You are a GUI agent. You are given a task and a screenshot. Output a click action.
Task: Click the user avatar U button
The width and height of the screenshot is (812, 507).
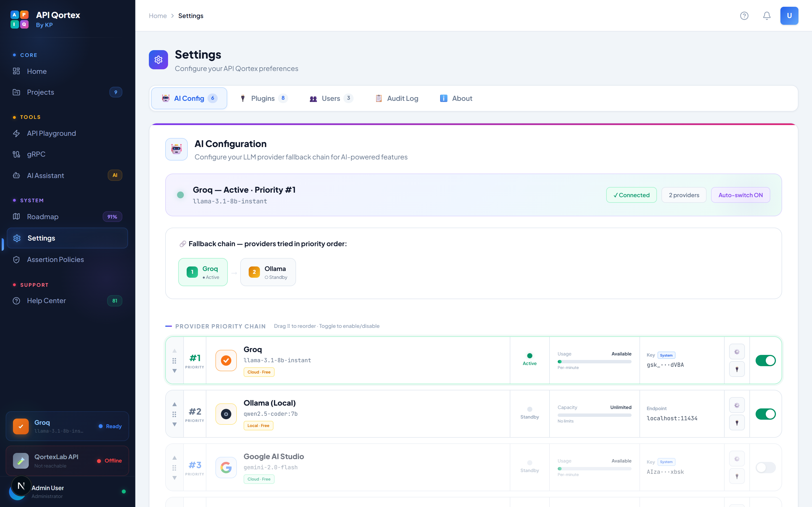789,16
